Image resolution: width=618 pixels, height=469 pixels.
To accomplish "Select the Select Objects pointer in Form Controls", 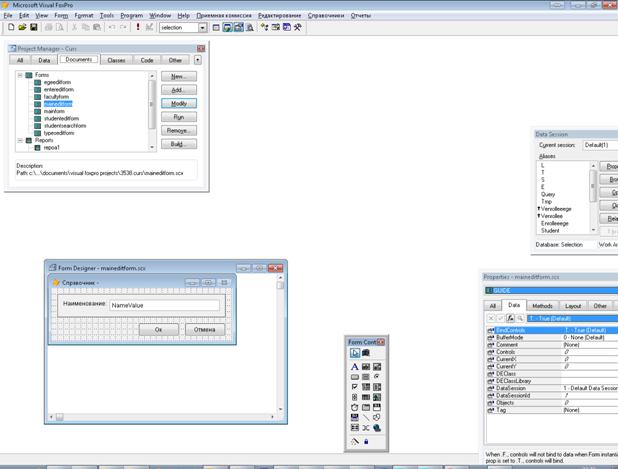I will tap(355, 353).
